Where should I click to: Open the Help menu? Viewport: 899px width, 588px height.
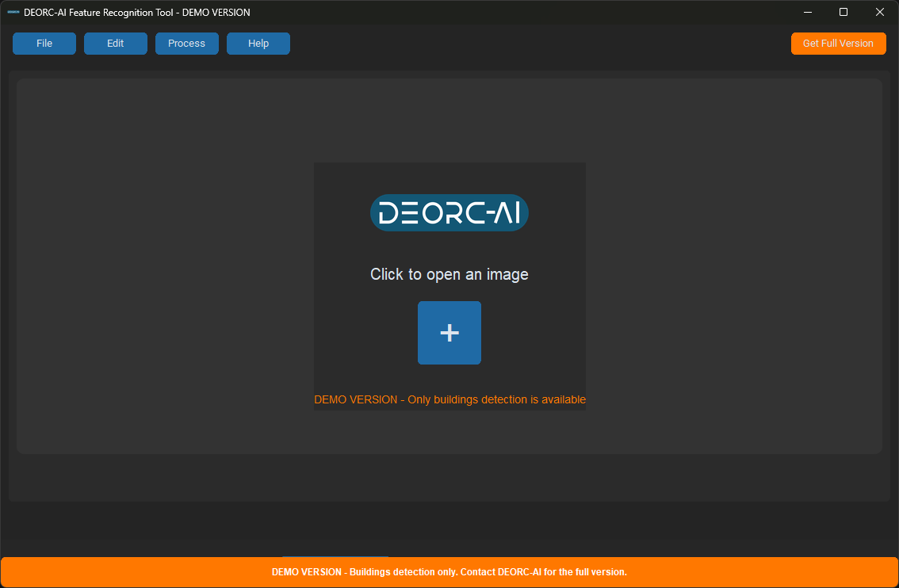pyautogui.click(x=258, y=44)
